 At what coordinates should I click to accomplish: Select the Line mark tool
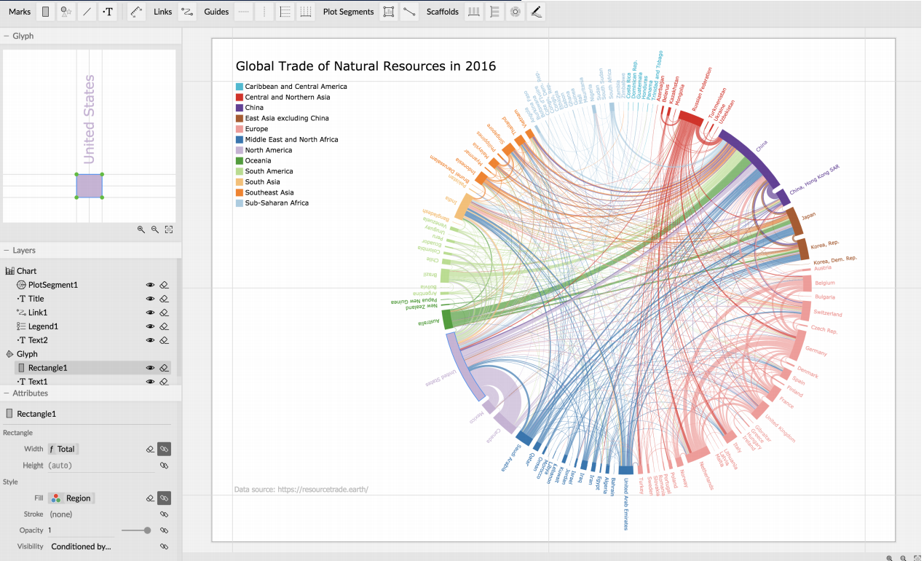pos(87,12)
